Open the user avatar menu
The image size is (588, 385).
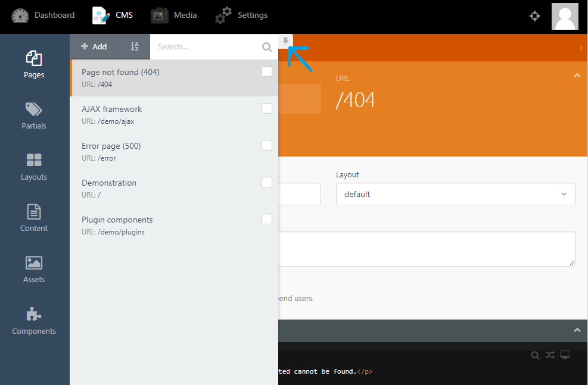point(565,17)
